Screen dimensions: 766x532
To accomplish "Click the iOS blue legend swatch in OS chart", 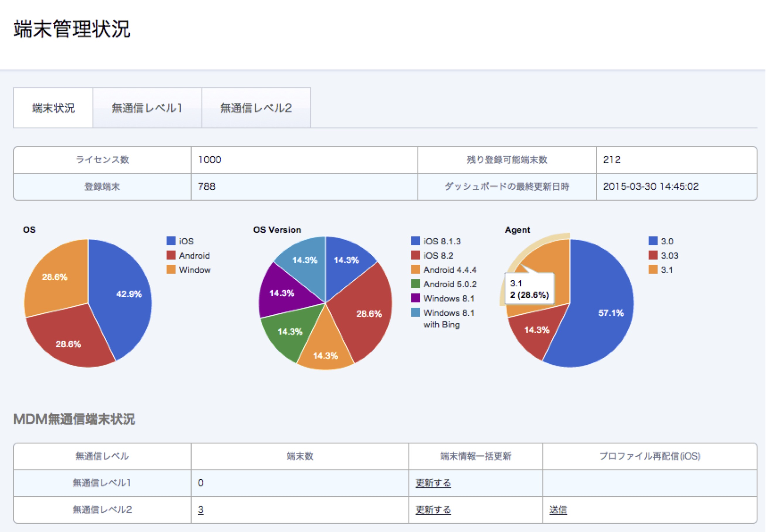I will [171, 241].
